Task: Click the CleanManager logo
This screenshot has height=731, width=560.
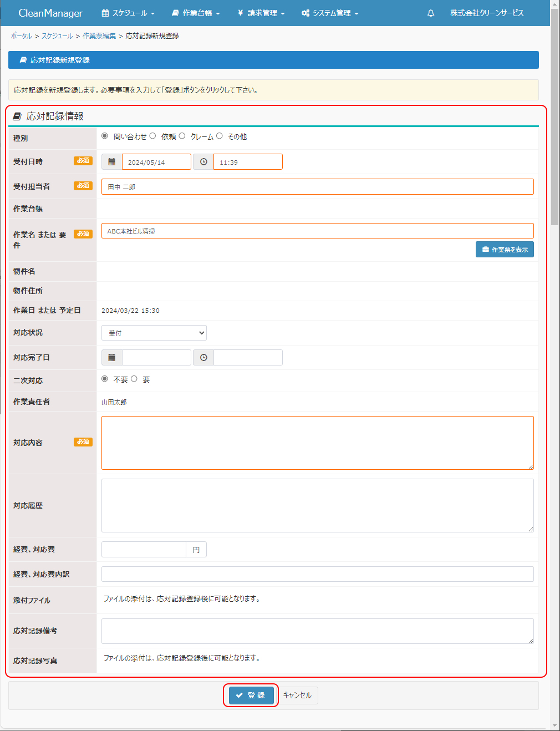Action: [x=50, y=13]
